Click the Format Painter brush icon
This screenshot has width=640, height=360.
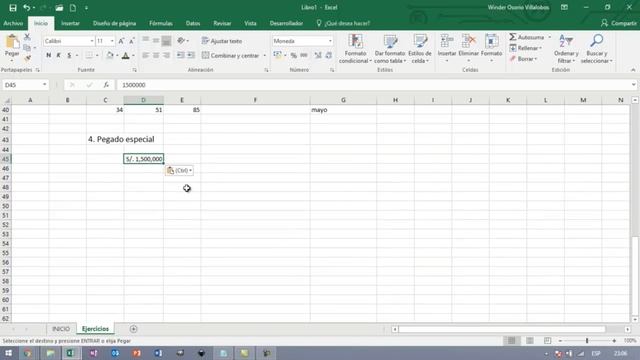point(27,58)
